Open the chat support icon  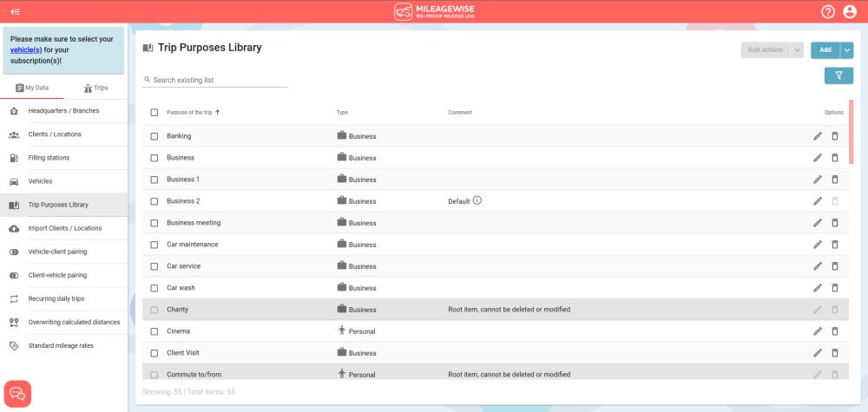[17, 394]
